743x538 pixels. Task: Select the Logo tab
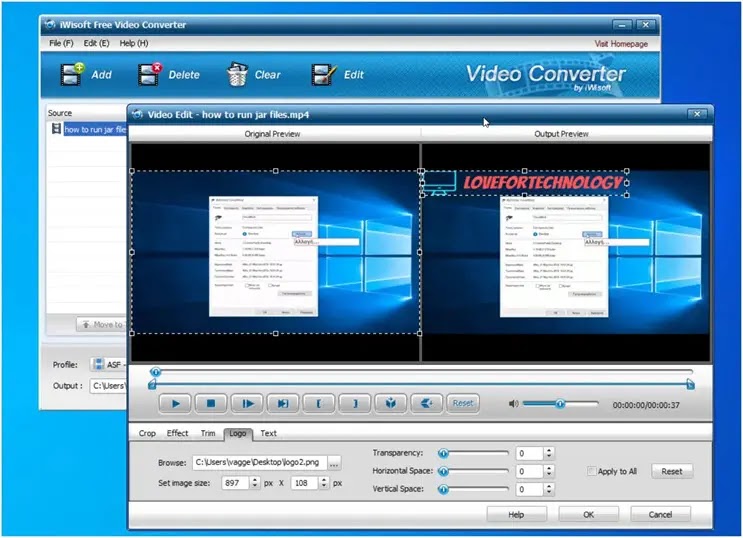point(237,433)
